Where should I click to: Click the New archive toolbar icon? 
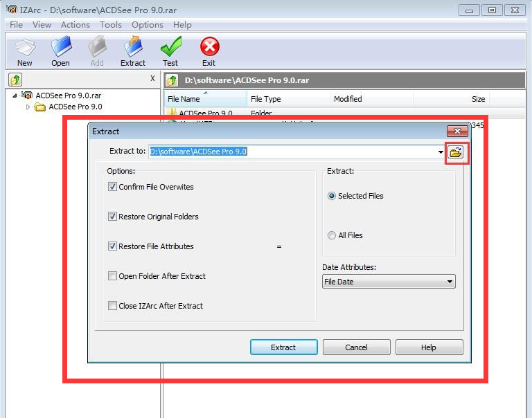tap(25, 51)
